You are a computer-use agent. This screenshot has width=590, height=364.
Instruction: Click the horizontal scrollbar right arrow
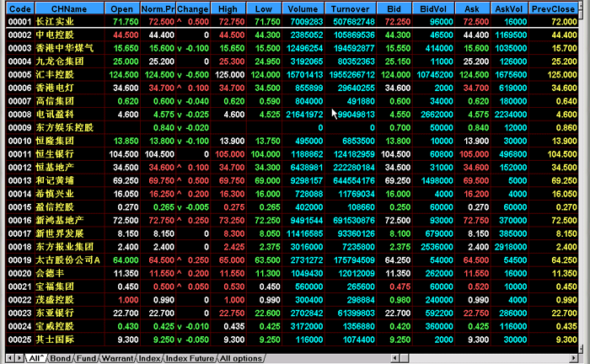(x=573, y=358)
